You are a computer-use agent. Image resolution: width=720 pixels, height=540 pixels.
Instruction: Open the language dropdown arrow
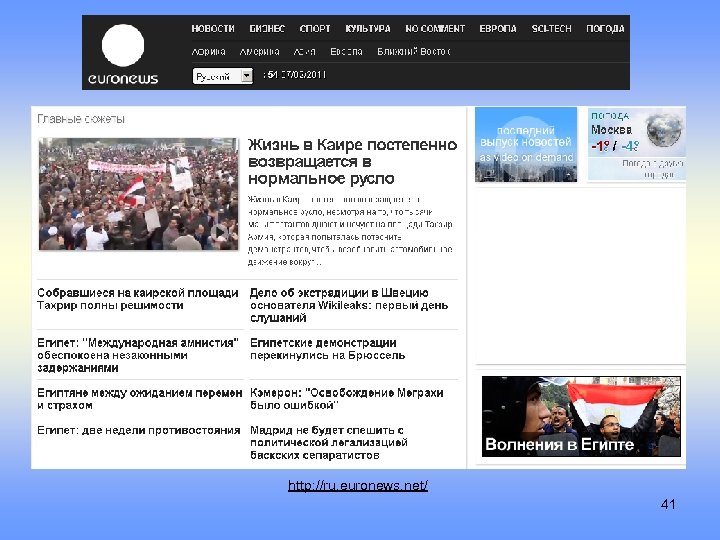[247, 76]
